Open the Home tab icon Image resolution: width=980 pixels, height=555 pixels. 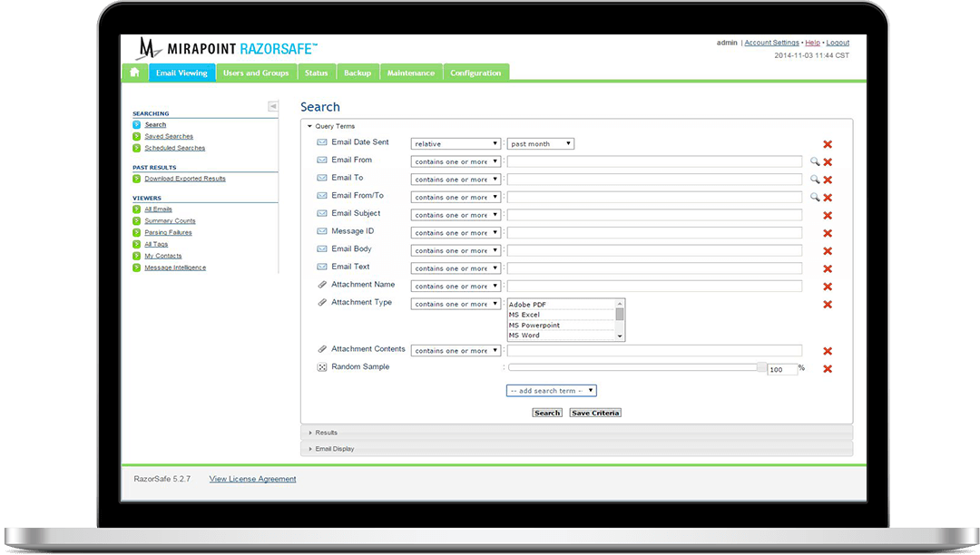[x=134, y=73]
